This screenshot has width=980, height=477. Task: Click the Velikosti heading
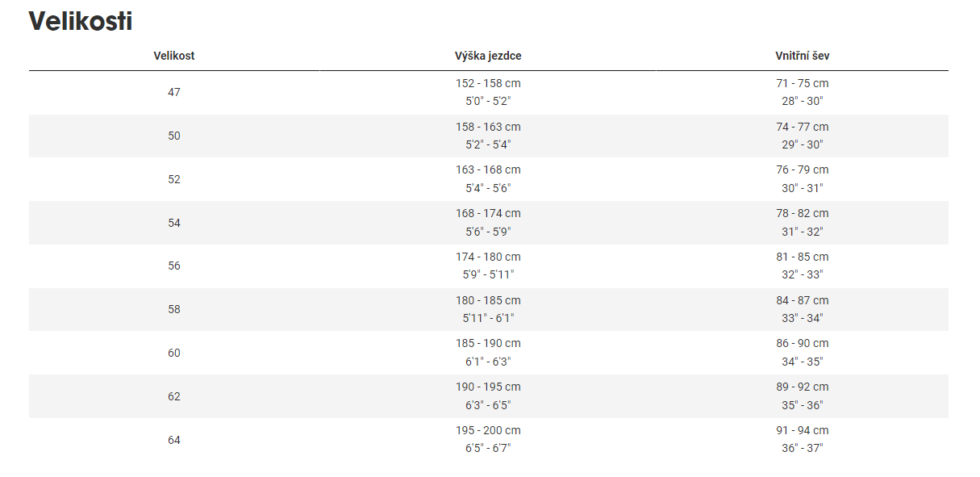(81, 22)
